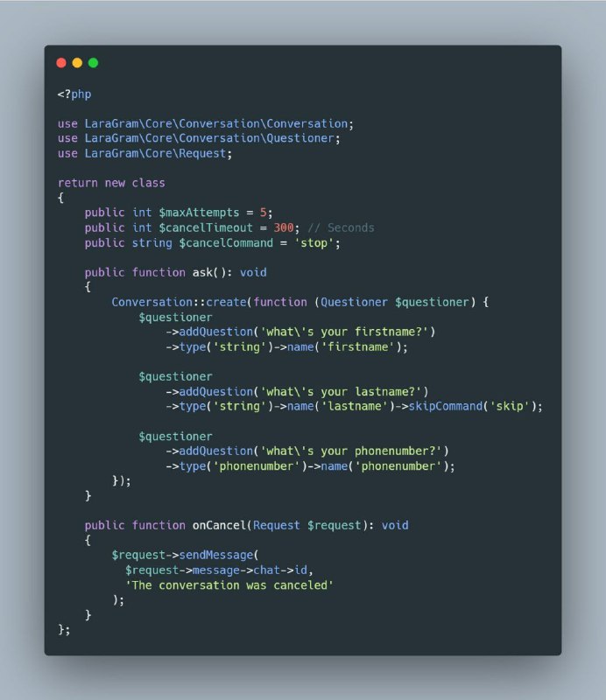Click 'The conversation was canceled' string
The image size is (606, 700).
[229, 585]
